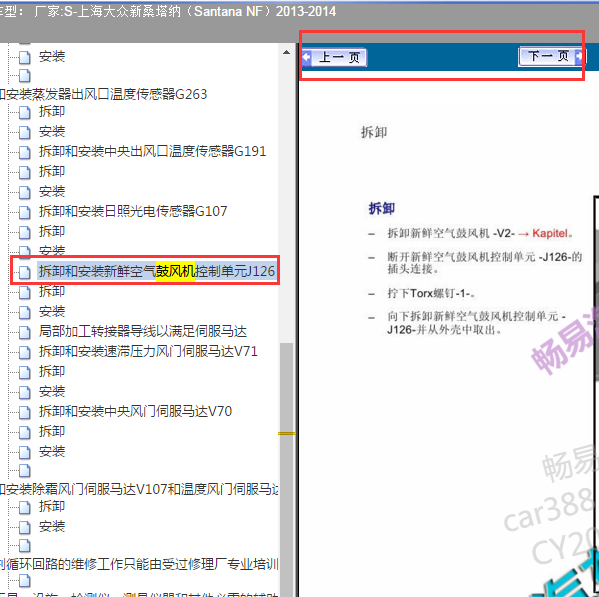The width and height of the screenshot is (599, 597).
Task: Click document icon of 安装 below V70's 拆卸
Action: 25,452
